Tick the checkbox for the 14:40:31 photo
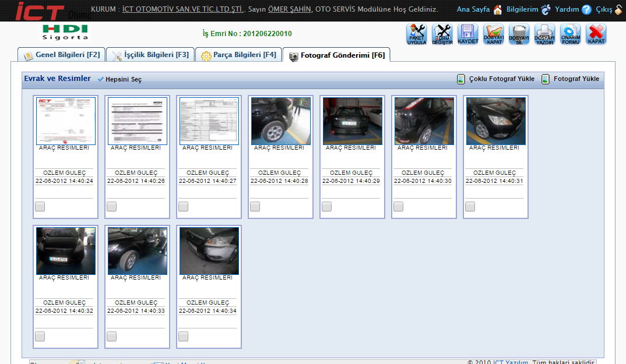 point(470,206)
